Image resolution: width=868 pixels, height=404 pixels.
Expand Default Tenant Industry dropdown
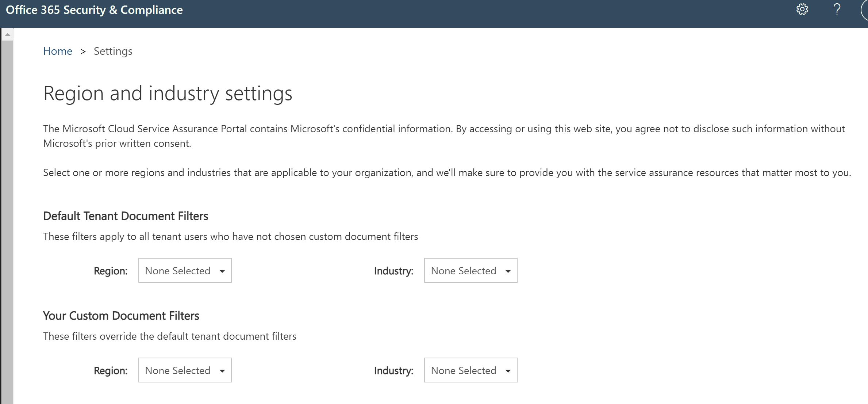[471, 271]
